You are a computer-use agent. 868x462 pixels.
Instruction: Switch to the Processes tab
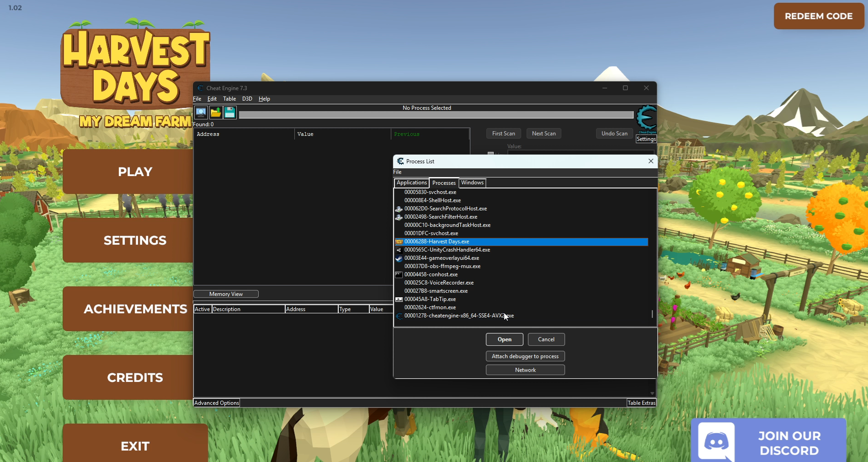click(444, 183)
